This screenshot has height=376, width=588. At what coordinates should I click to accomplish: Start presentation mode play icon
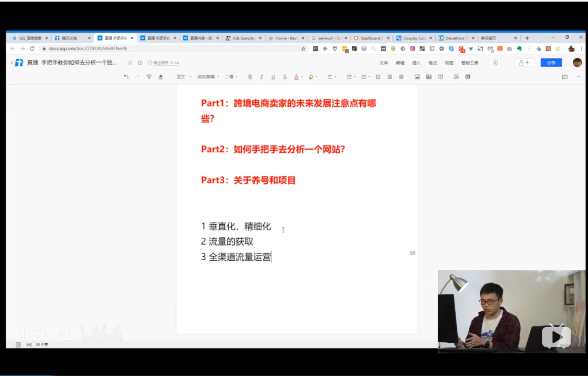tap(495, 63)
